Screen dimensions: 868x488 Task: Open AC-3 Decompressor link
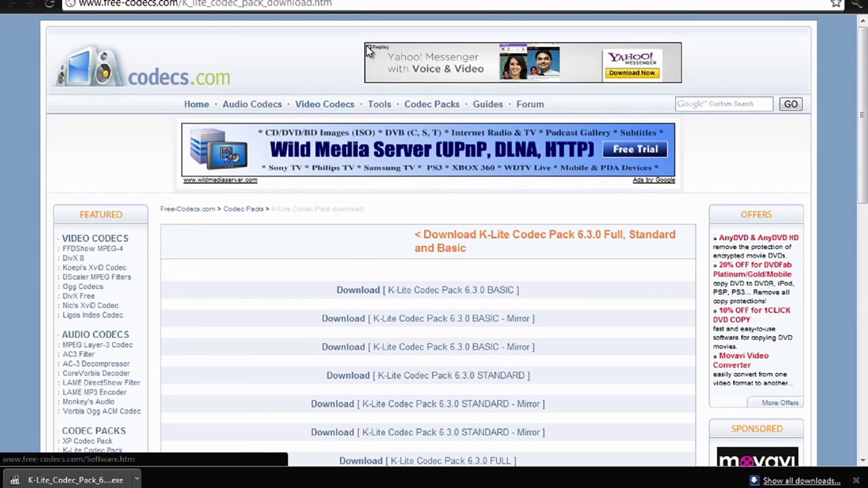tap(96, 364)
